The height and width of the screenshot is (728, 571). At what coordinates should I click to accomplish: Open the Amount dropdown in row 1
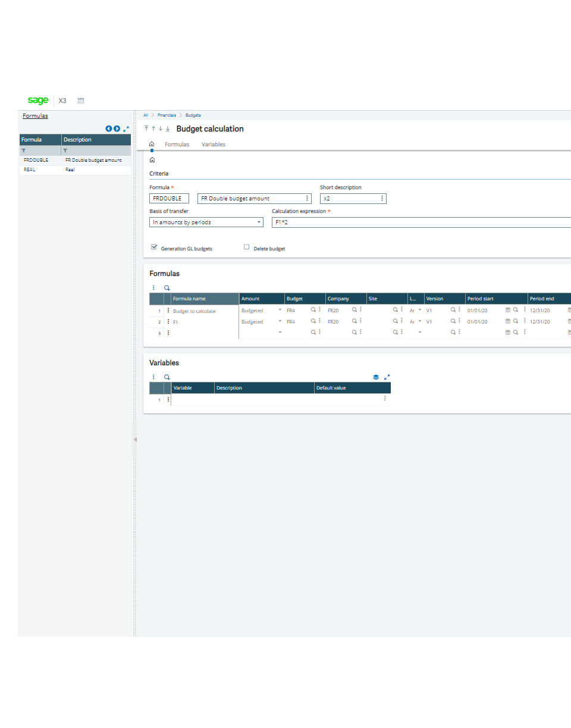[x=280, y=310]
